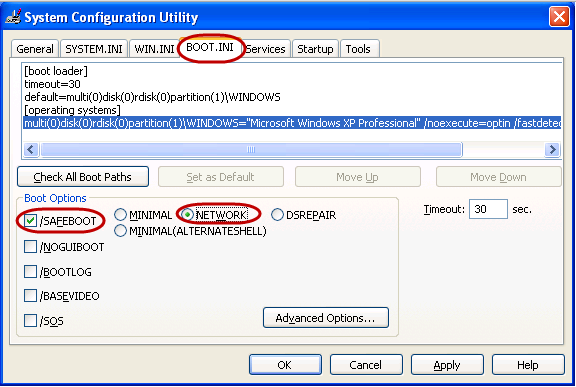Image resolution: width=576 pixels, height=387 pixels.
Task: Select the default=multi(0)disk(0) line
Action: [152, 97]
